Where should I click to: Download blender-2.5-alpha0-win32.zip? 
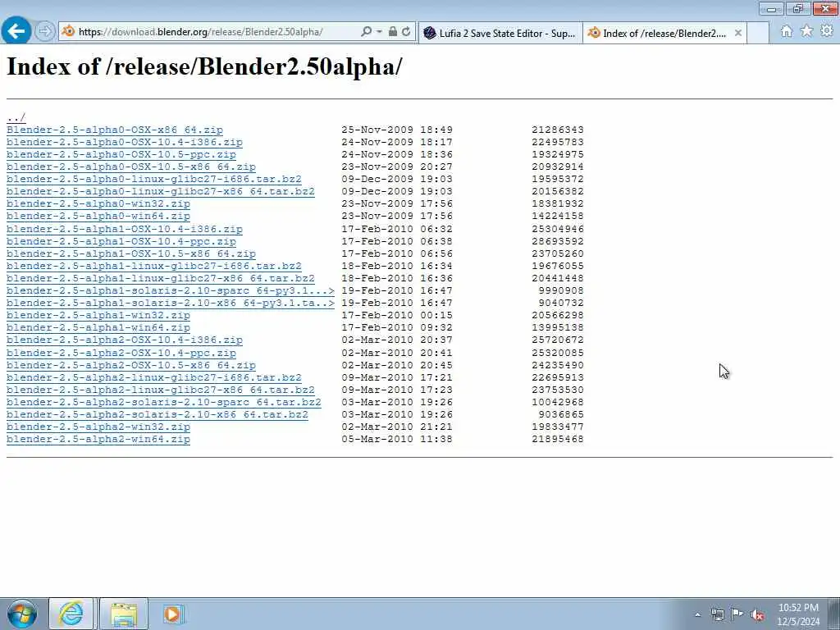pyautogui.click(x=98, y=203)
